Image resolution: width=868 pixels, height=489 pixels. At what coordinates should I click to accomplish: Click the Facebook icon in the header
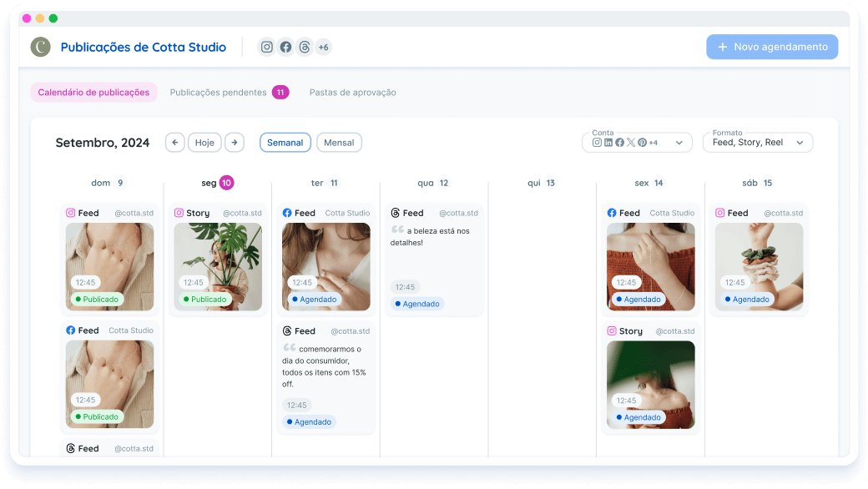point(285,48)
